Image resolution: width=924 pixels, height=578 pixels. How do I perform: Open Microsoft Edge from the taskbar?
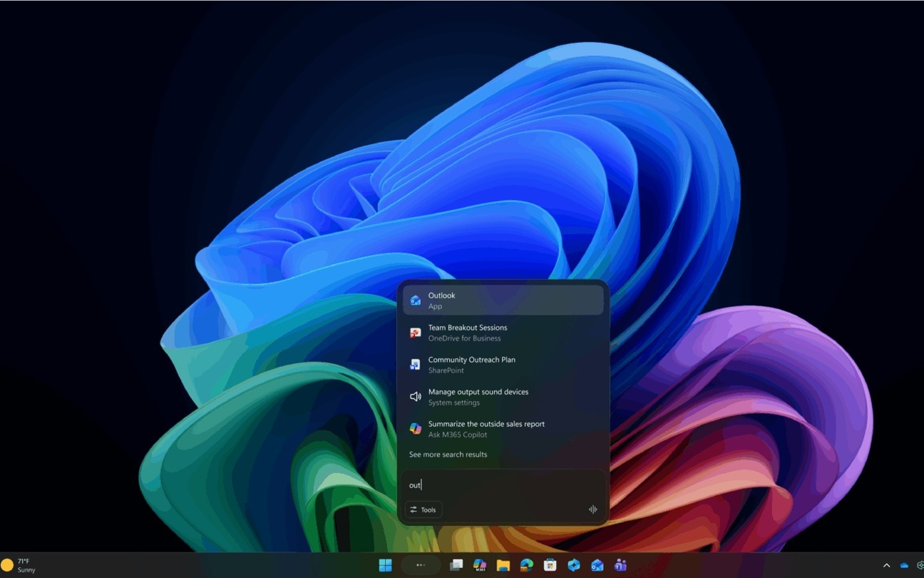526,564
